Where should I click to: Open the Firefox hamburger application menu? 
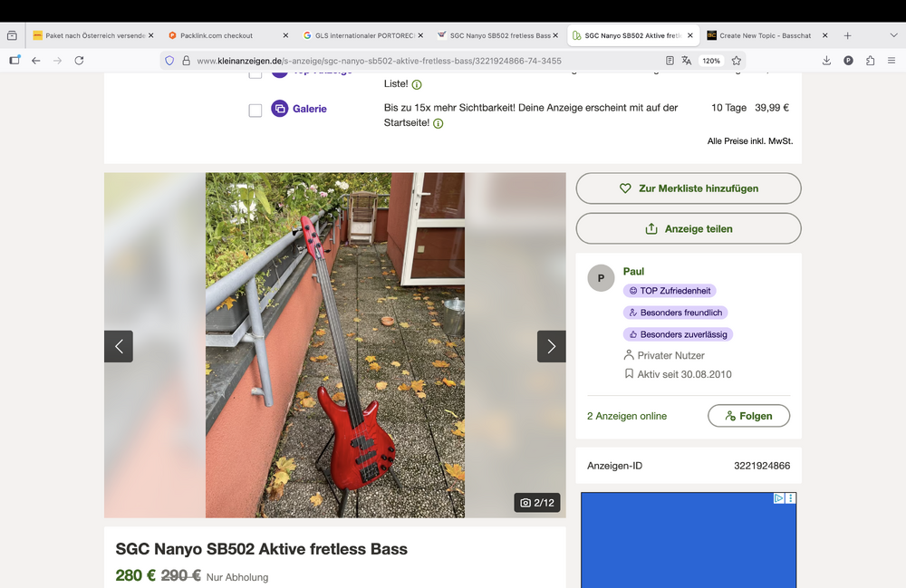coord(892,61)
